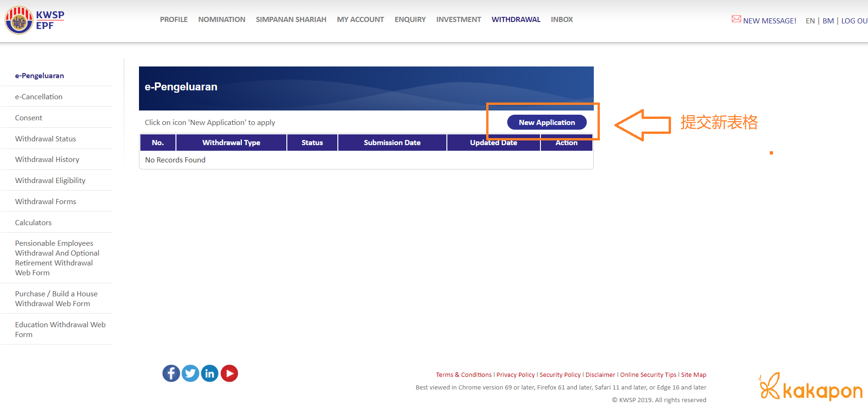Open the Twitter social icon
Viewport: 868px width, 404px height.
click(x=190, y=373)
